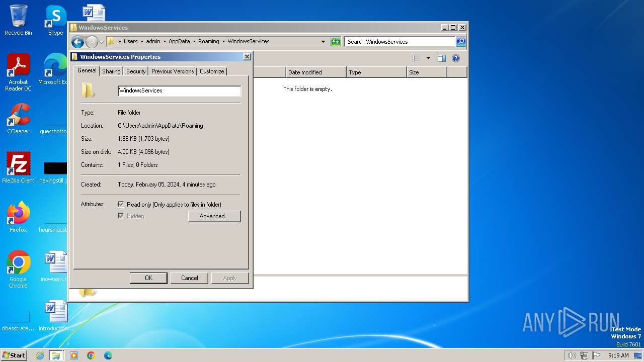Open Internet Explorer from the taskbar
The height and width of the screenshot is (362, 644).
click(x=40, y=355)
